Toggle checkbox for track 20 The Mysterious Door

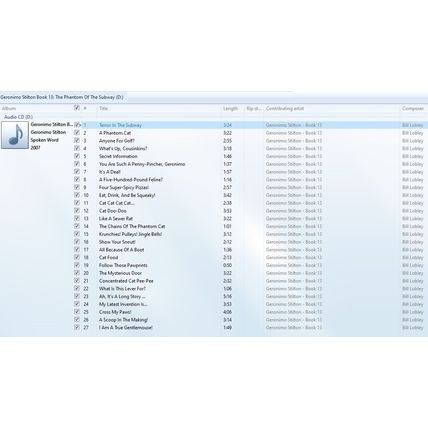[77, 273]
